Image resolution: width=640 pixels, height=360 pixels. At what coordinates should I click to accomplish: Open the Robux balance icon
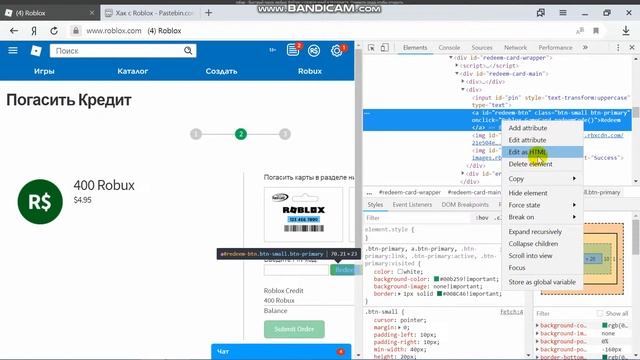pos(314,51)
